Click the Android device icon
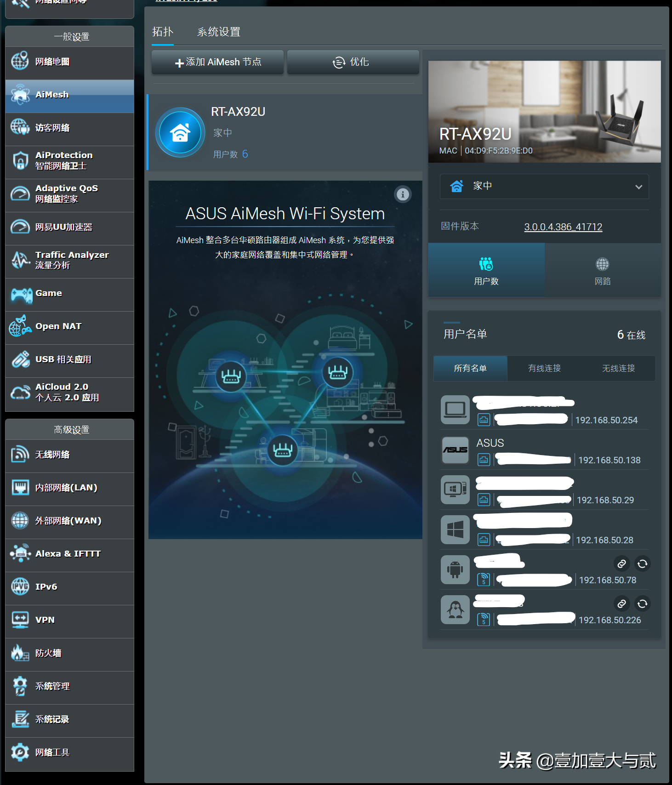Viewport: 672px width, 785px height. (455, 569)
